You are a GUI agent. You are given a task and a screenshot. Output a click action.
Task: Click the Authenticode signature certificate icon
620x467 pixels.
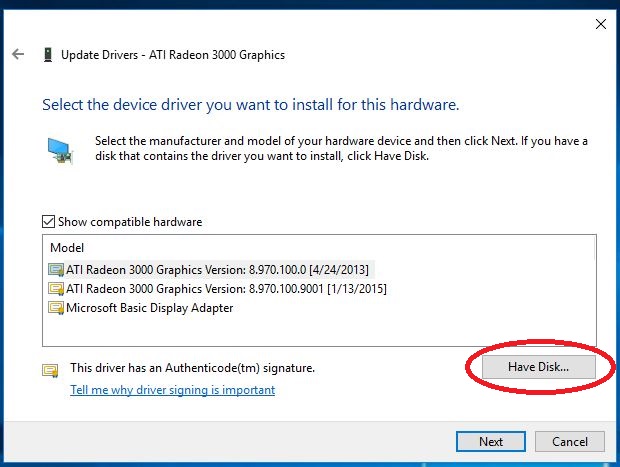[50, 369]
